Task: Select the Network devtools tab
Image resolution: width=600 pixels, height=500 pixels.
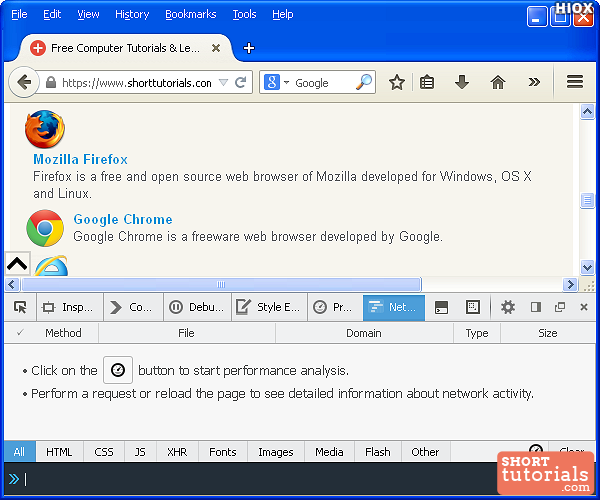Action: (394, 307)
